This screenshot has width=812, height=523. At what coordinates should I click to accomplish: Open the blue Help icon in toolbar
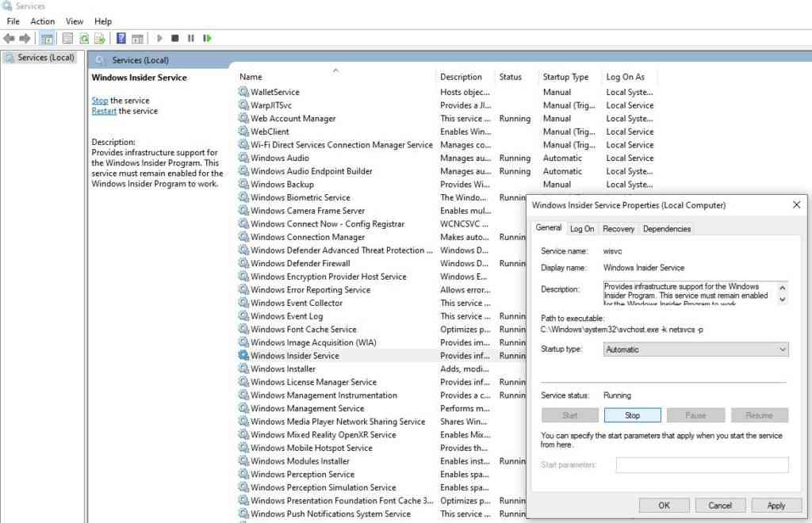point(121,38)
